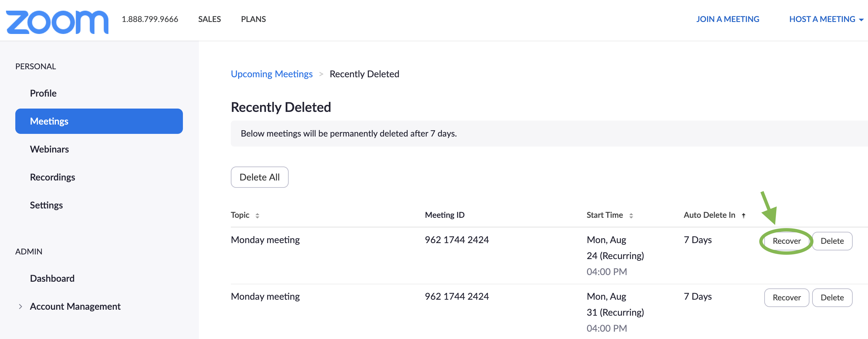Click Recently Deleted page heading
The image size is (868, 339).
coord(281,107)
